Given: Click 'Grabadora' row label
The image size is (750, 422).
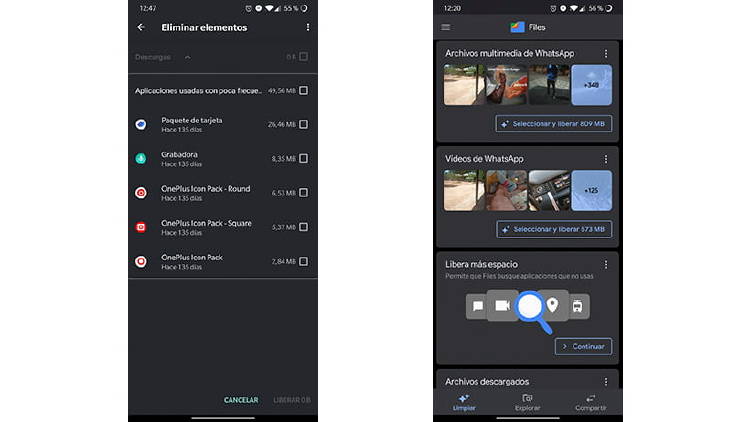Looking at the screenshot, I should (179, 155).
